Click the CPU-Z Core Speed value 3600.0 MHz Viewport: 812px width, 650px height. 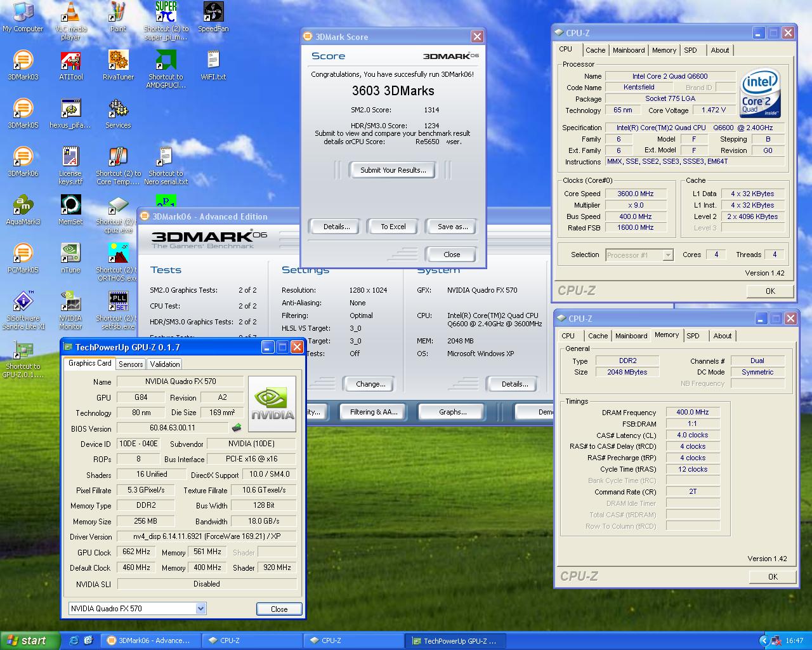click(636, 194)
